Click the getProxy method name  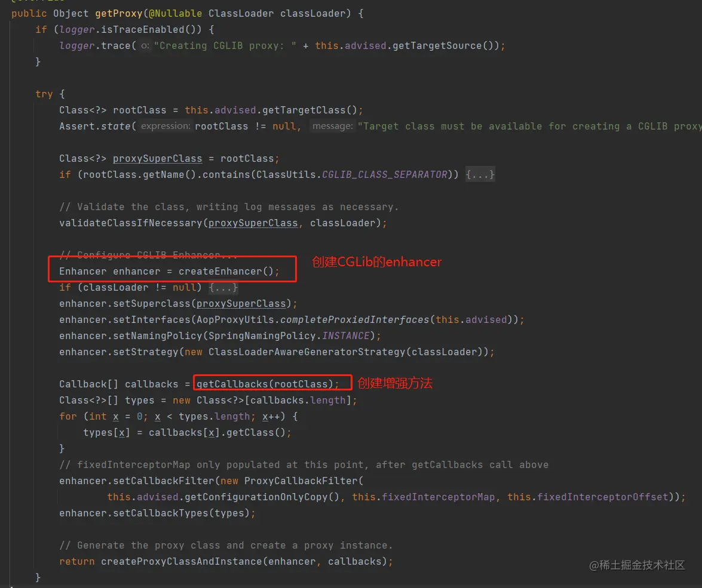pyautogui.click(x=119, y=13)
